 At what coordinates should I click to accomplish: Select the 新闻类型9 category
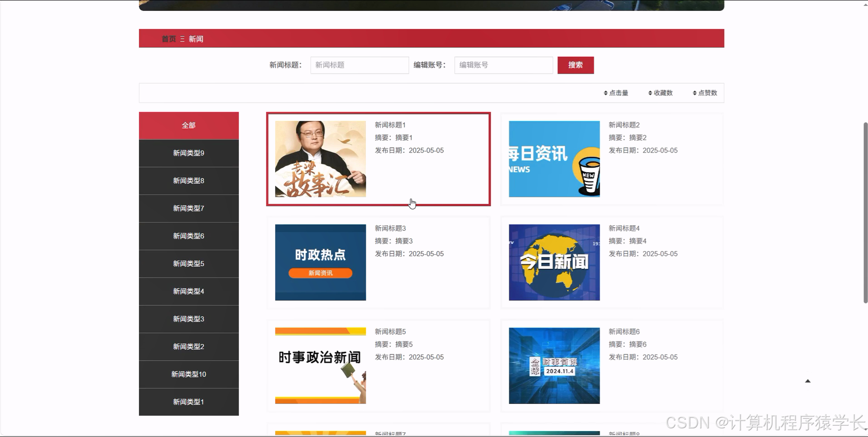tap(188, 153)
